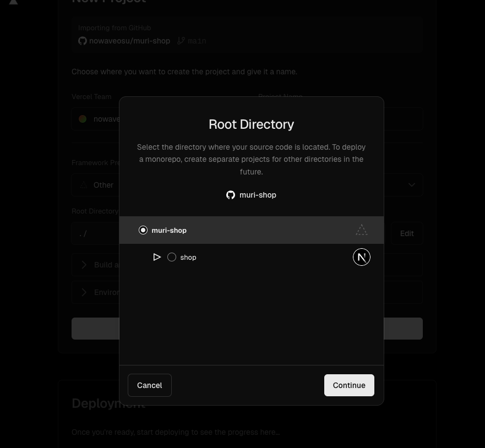Click the GitHub icon next to nowaveosu/muri-shop
This screenshot has height=448, width=485.
click(x=82, y=41)
